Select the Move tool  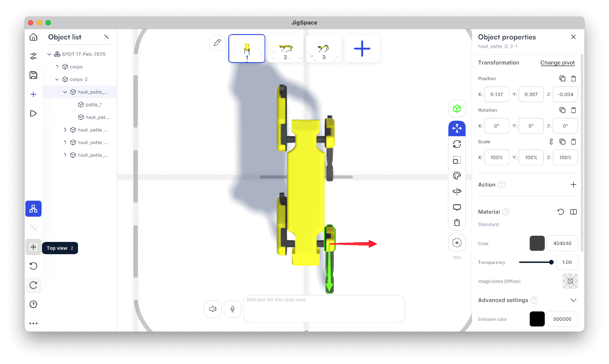(x=457, y=129)
